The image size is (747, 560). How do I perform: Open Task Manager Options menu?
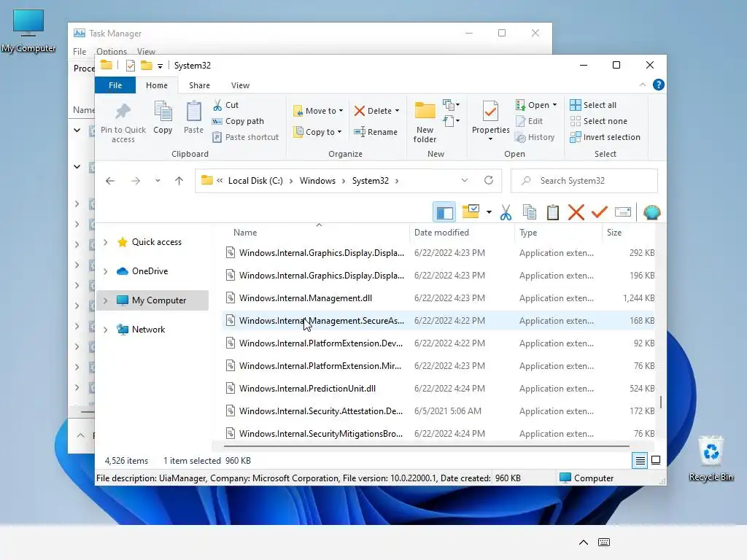(x=112, y=51)
